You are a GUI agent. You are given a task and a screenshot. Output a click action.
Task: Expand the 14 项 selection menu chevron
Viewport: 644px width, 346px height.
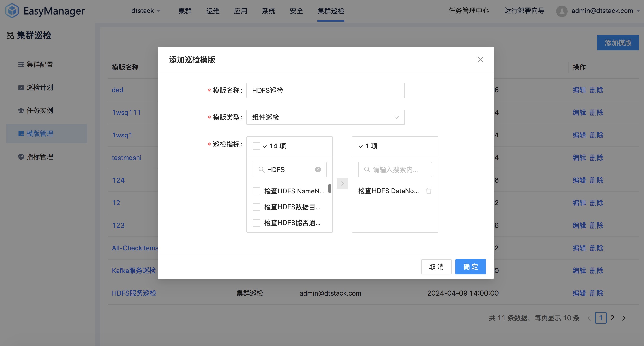264,146
